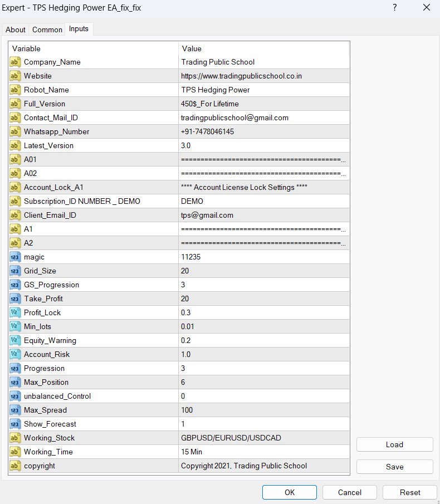This screenshot has width=440, height=504.
Task: Switch to the About tab
Action: click(x=16, y=30)
